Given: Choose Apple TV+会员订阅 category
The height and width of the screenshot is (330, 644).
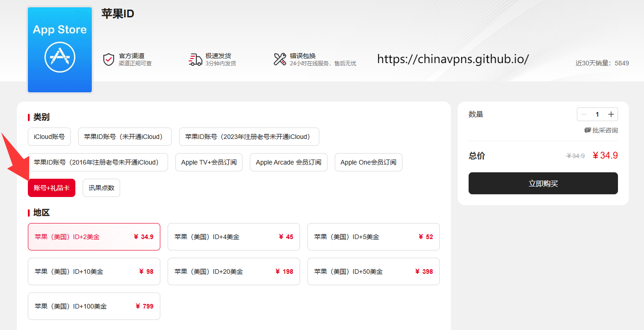Looking at the screenshot, I should 209,162.
